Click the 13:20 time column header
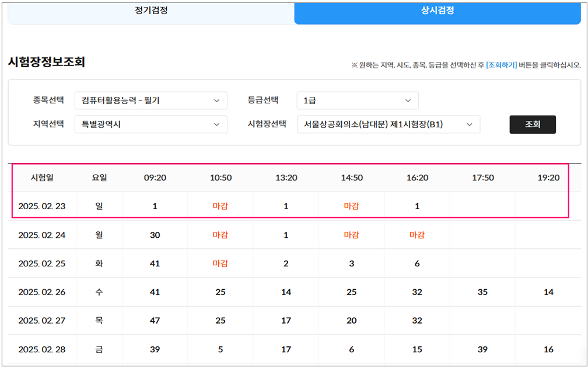Viewport: 588px width, 368px height. (x=286, y=178)
